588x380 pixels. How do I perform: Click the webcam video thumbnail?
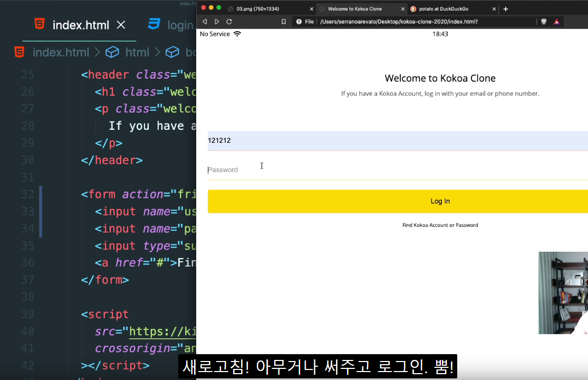(563, 293)
